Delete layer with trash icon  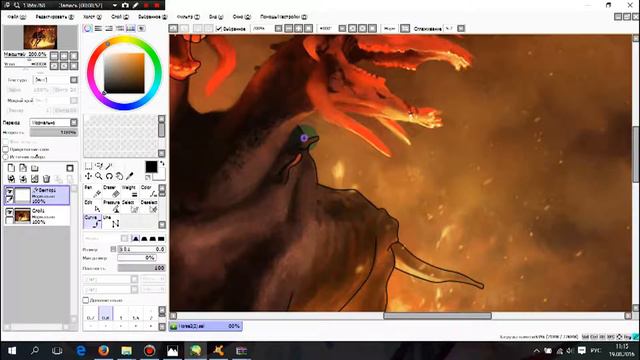pos(47,179)
